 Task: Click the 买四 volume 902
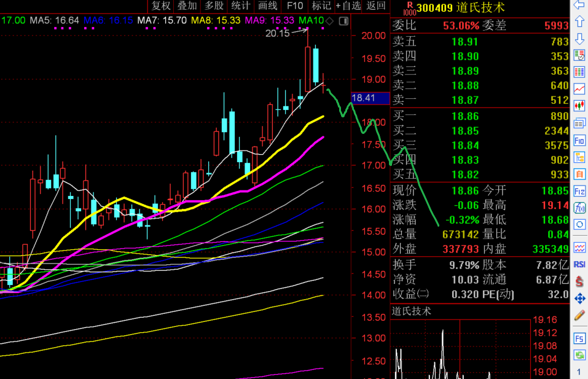[x=560, y=160]
